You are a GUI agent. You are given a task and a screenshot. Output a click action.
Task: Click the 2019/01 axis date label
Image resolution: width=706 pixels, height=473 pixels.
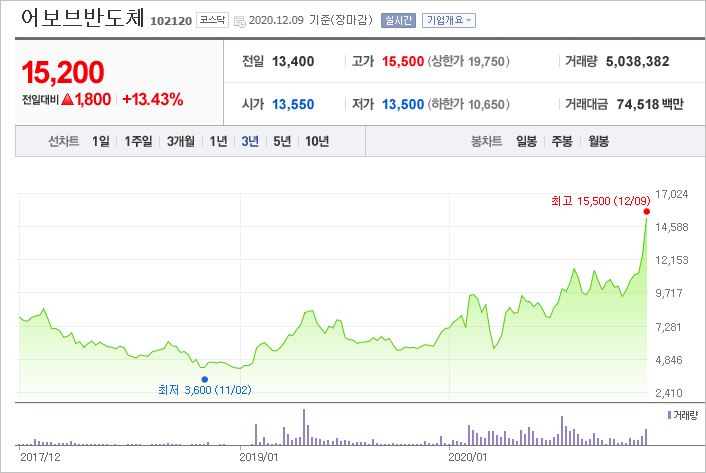(259, 457)
